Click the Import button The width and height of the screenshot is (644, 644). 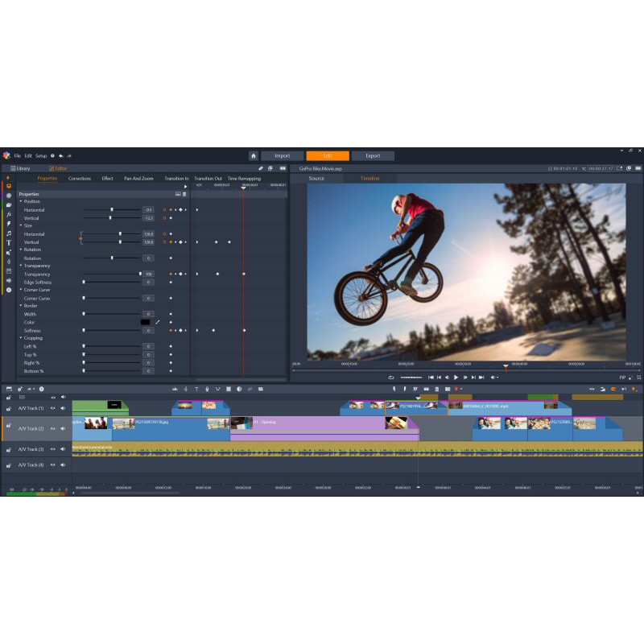282,155
